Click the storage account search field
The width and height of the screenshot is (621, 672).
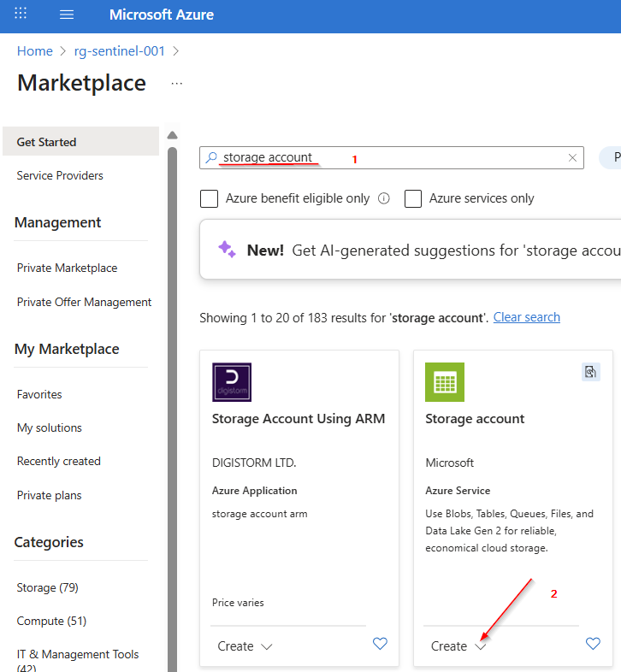coord(385,158)
